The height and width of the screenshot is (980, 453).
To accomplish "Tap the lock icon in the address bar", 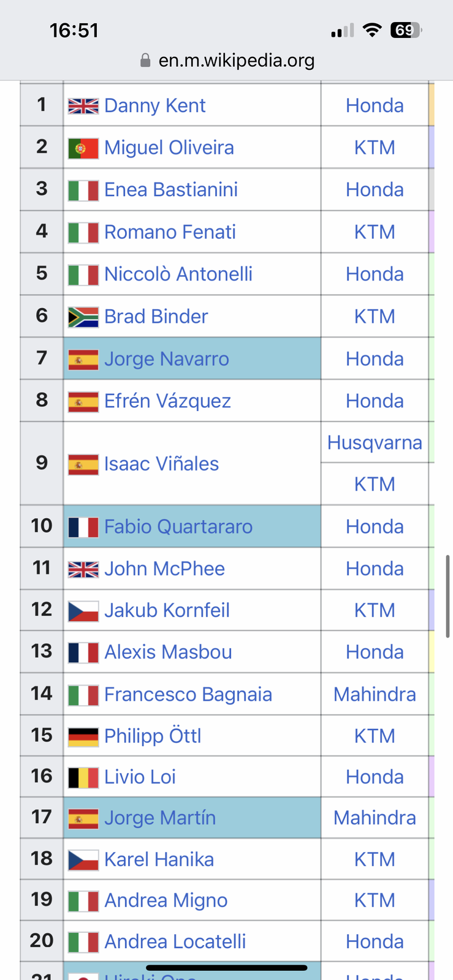I will pyautogui.click(x=145, y=60).
